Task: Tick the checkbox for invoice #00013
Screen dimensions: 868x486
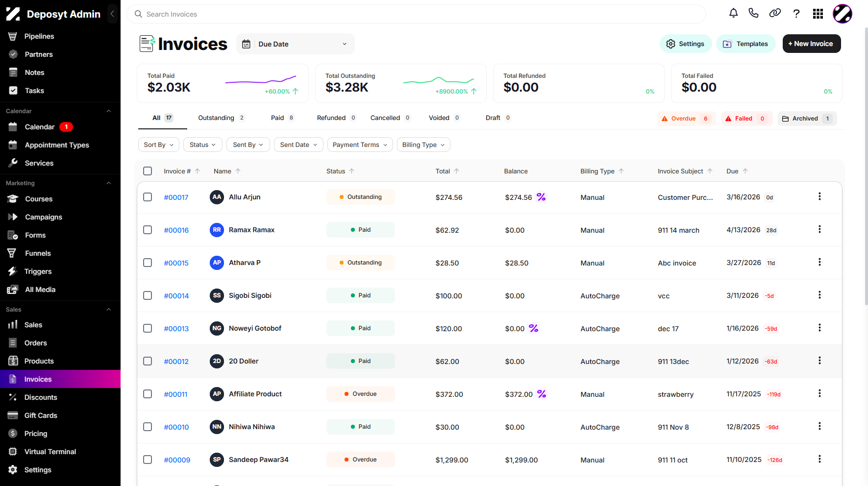Action: tap(148, 328)
